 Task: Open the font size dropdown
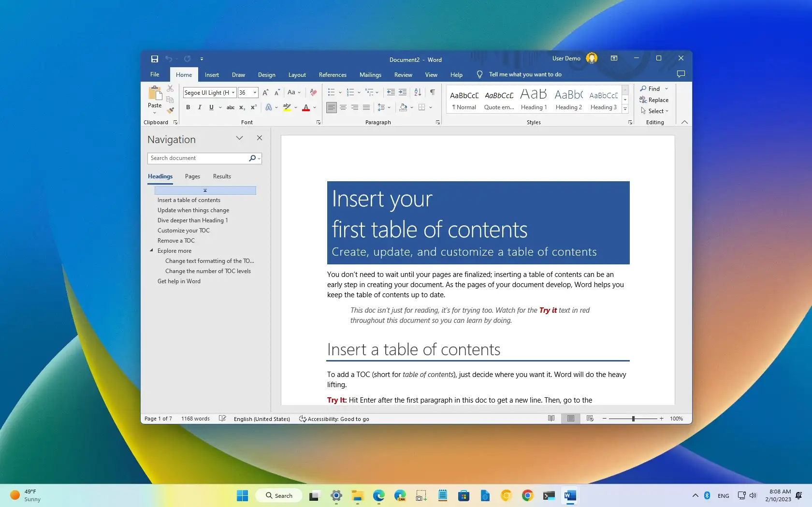tap(254, 92)
